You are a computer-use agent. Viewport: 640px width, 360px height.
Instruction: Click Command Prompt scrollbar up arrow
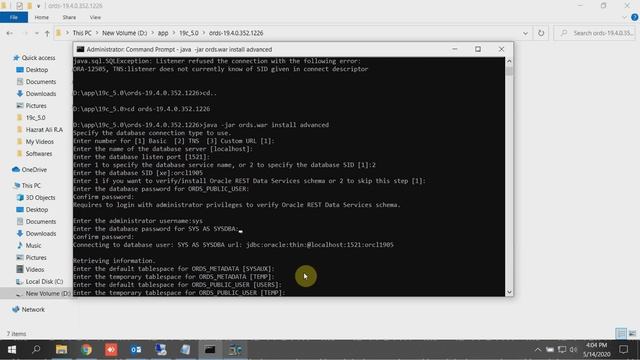[509, 61]
